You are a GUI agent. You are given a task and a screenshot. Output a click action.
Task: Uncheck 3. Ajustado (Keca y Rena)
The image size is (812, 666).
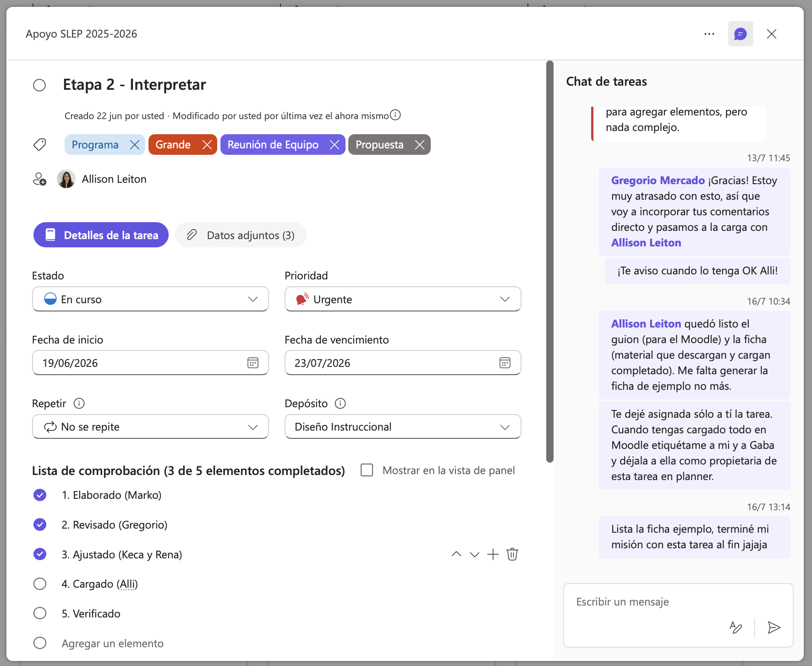tap(40, 554)
